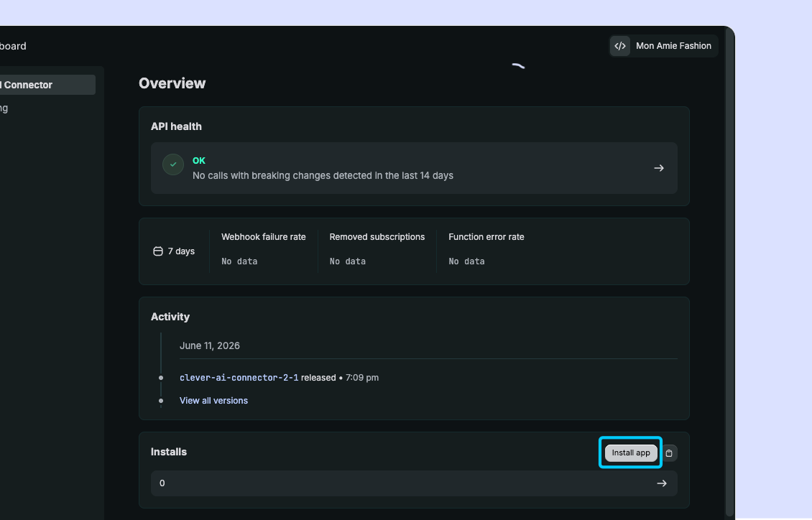Open installs count row arrow
The width and height of the screenshot is (812, 520).
click(662, 483)
